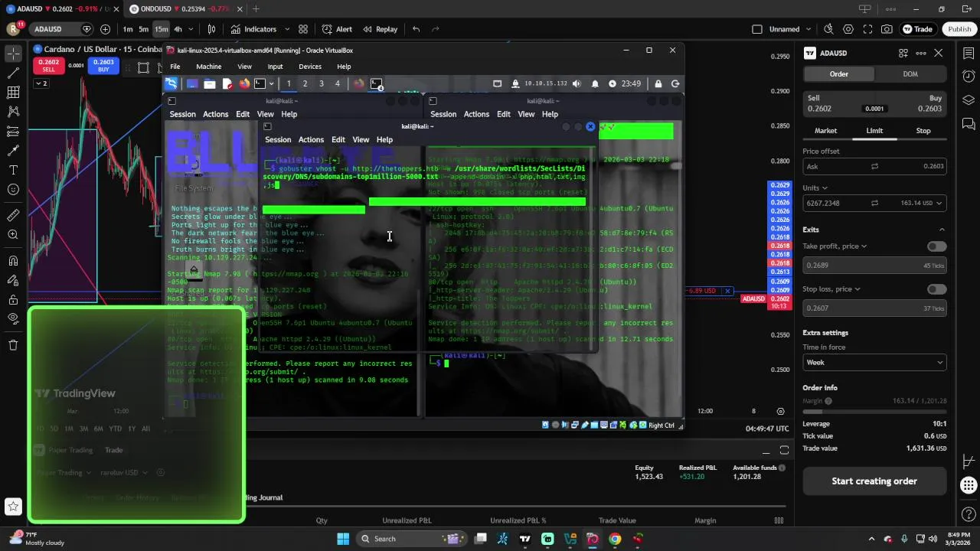Enter fullscreen mode icon

[867, 29]
